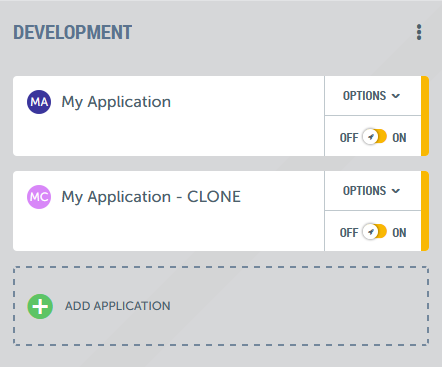Screen dimensions: 442x367
Task: Click the rocket knob on CLONE toggle
Action: point(370,232)
